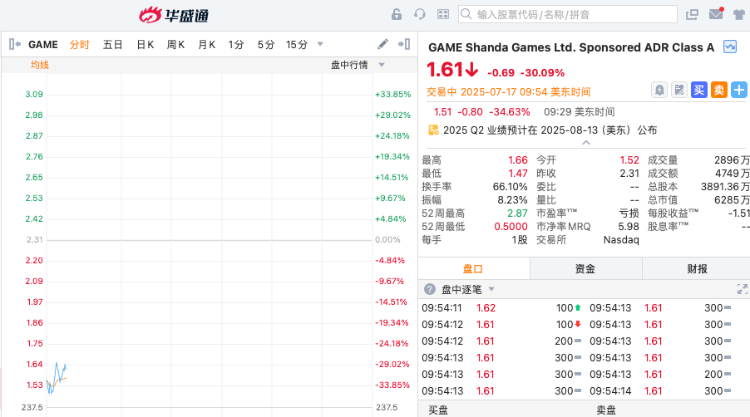Click the earnings calendar icon
The height and width of the screenshot is (417, 750).
pyautogui.click(x=433, y=130)
